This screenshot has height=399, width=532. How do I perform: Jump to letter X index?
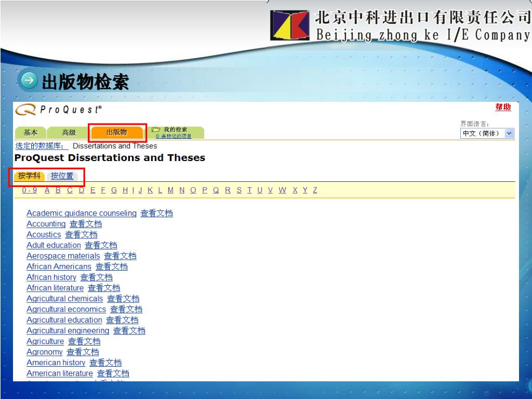click(295, 190)
